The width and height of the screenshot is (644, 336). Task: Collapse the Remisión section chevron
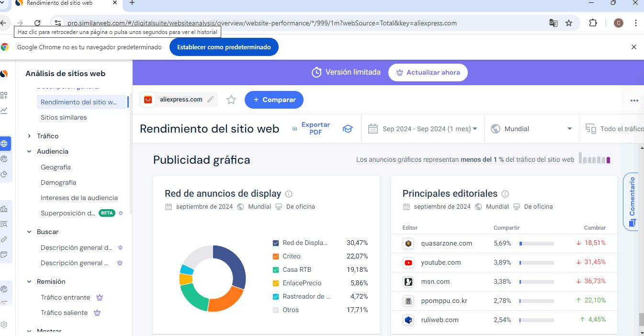[x=29, y=282]
